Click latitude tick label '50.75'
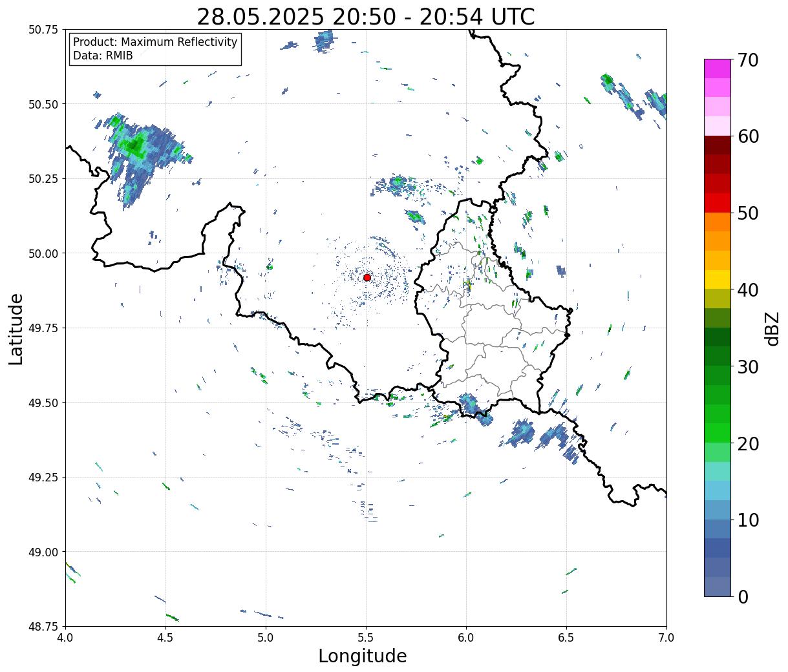The width and height of the screenshot is (788, 672). point(43,30)
